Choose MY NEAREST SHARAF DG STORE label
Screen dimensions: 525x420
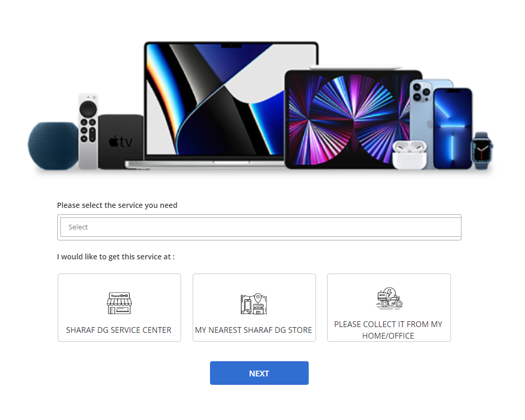click(x=254, y=330)
